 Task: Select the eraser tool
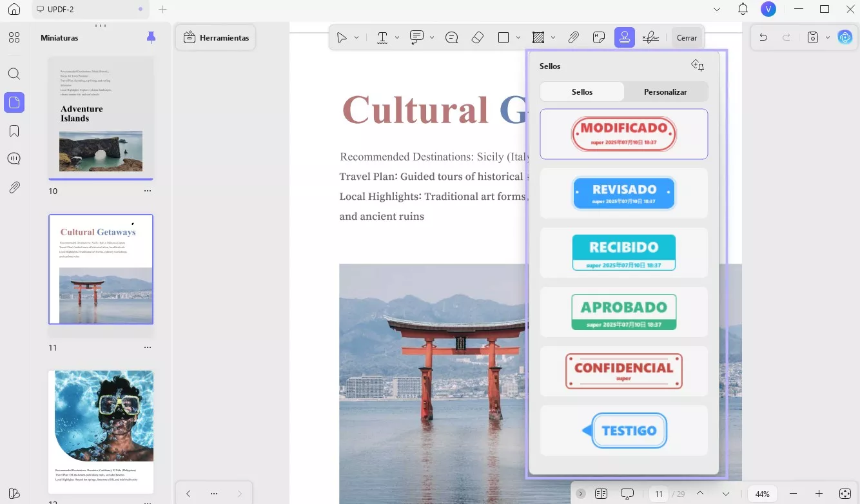pos(478,38)
